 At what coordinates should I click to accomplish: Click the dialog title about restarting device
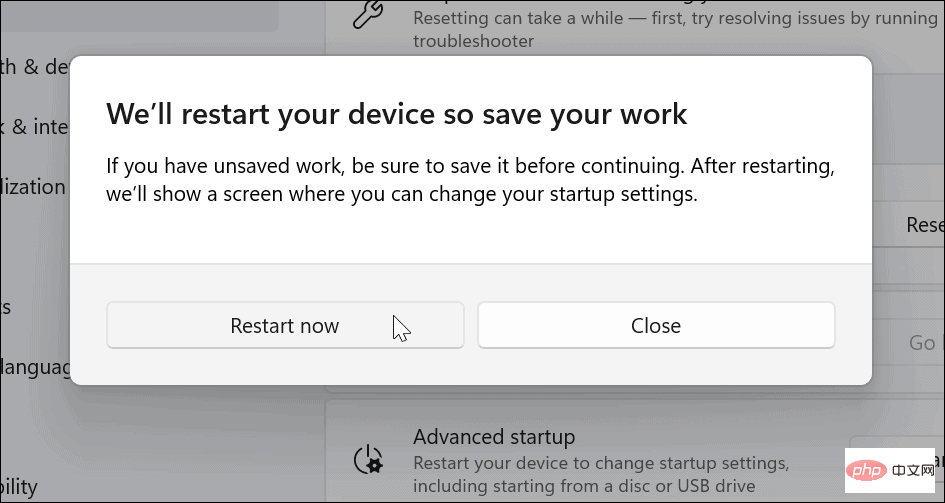click(x=397, y=113)
